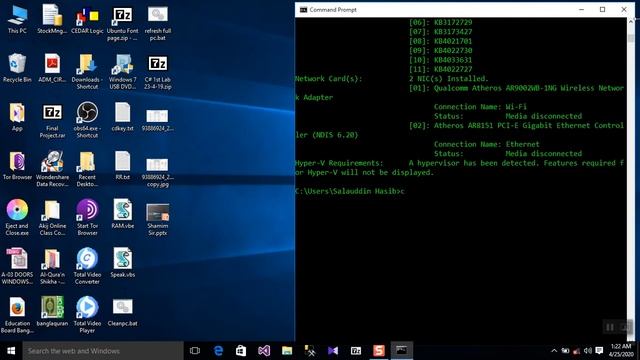The height and width of the screenshot is (360, 640).
Task: Maximize the Command Prompt window
Action: 602,10
